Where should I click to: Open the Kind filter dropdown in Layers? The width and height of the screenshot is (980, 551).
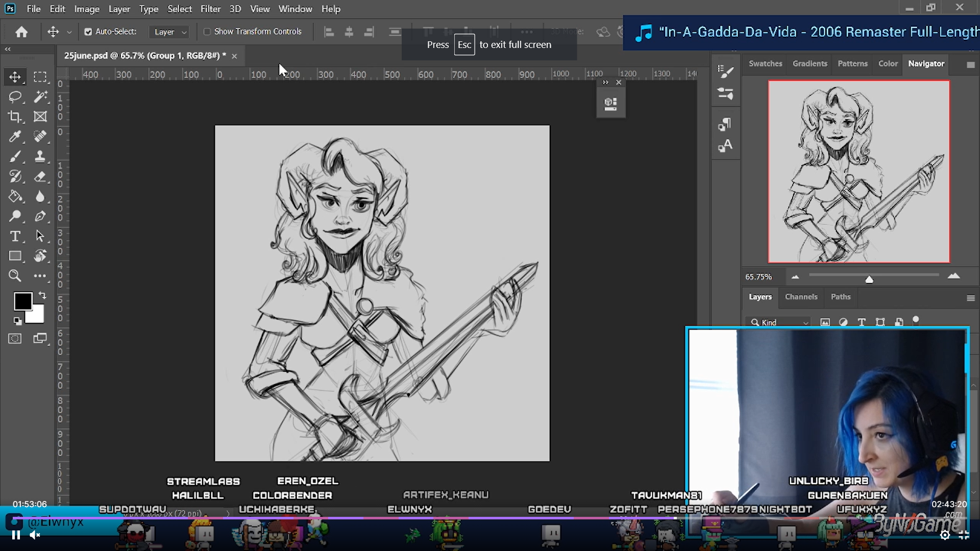[x=778, y=322]
